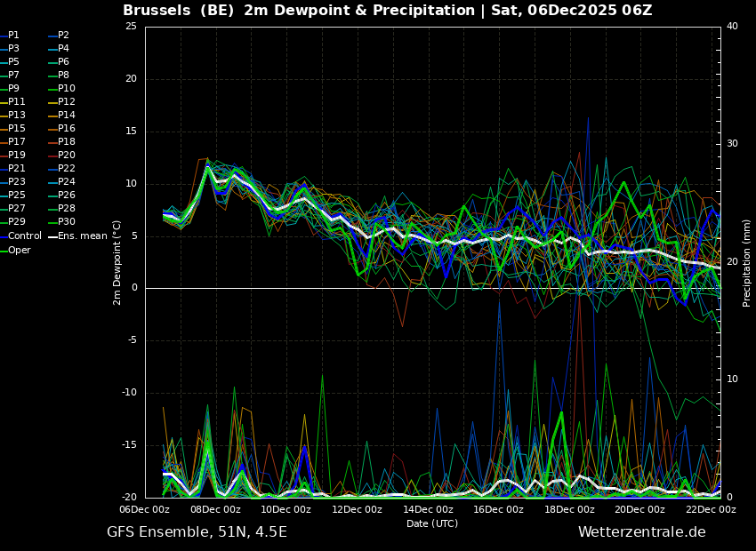Click the 08Dec 00z date tick label

(x=215, y=510)
